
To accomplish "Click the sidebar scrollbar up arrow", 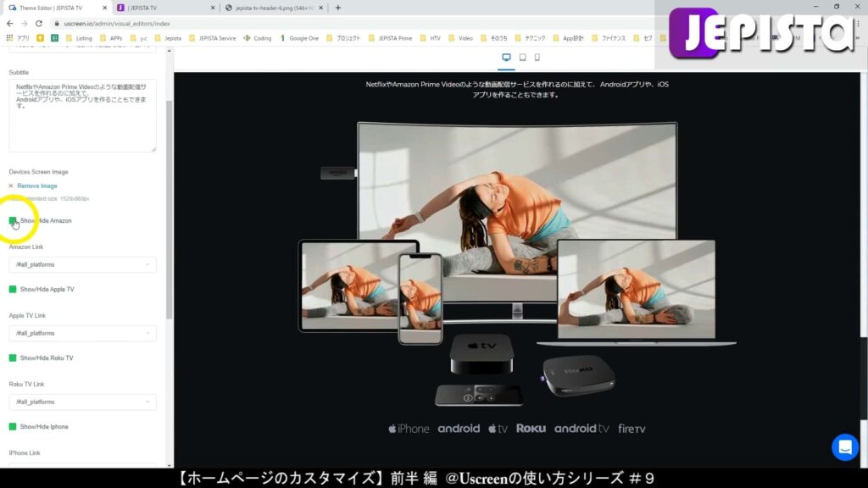I will pyautogui.click(x=170, y=51).
